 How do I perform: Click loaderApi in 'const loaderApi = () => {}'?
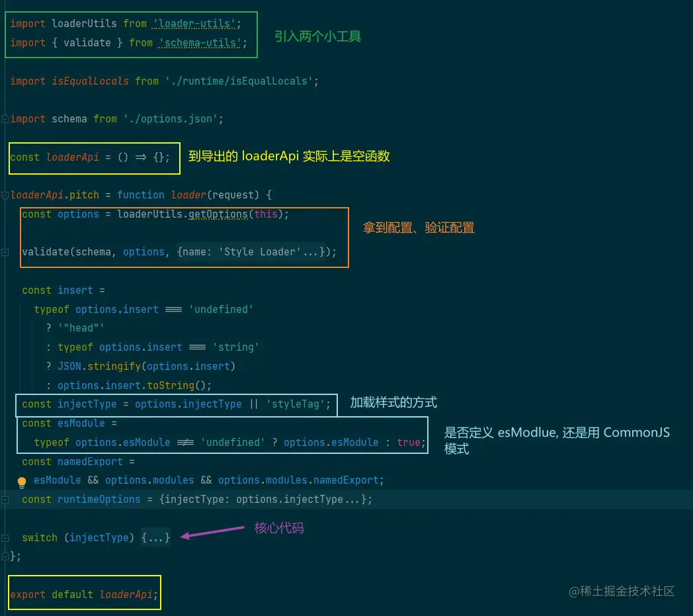point(73,157)
